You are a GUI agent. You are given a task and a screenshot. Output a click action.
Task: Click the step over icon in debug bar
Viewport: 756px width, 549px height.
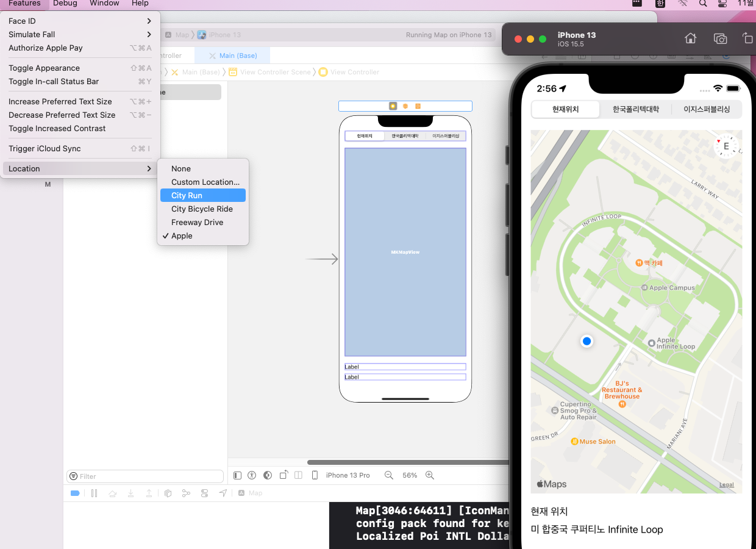pos(112,493)
